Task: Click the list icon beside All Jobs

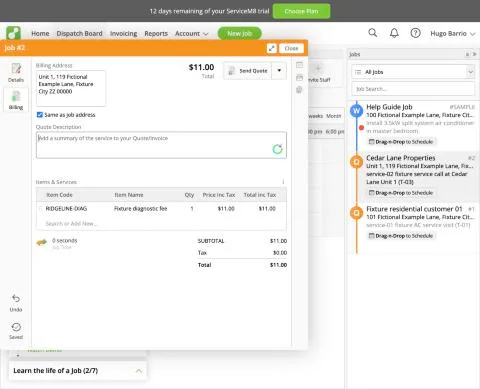Action: [358, 72]
